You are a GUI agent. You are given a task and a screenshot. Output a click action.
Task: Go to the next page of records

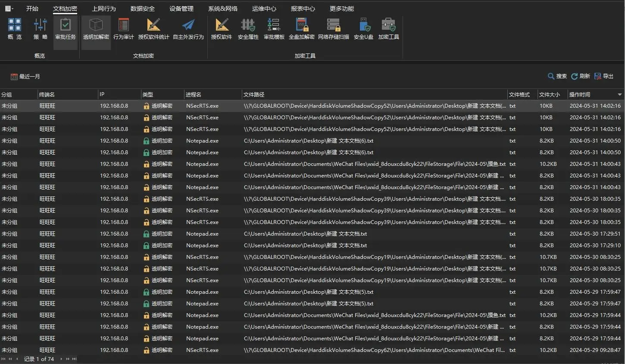coord(68,359)
